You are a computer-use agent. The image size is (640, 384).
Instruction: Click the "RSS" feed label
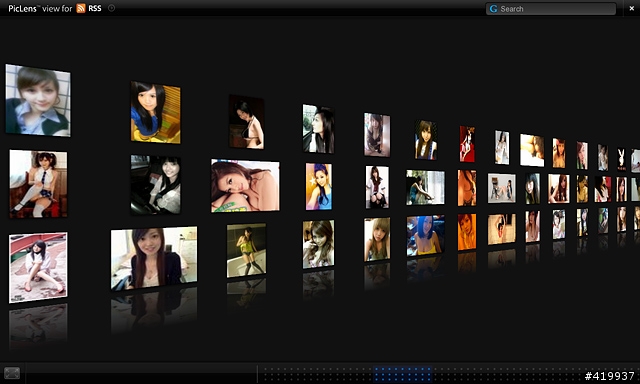pyautogui.click(x=95, y=8)
